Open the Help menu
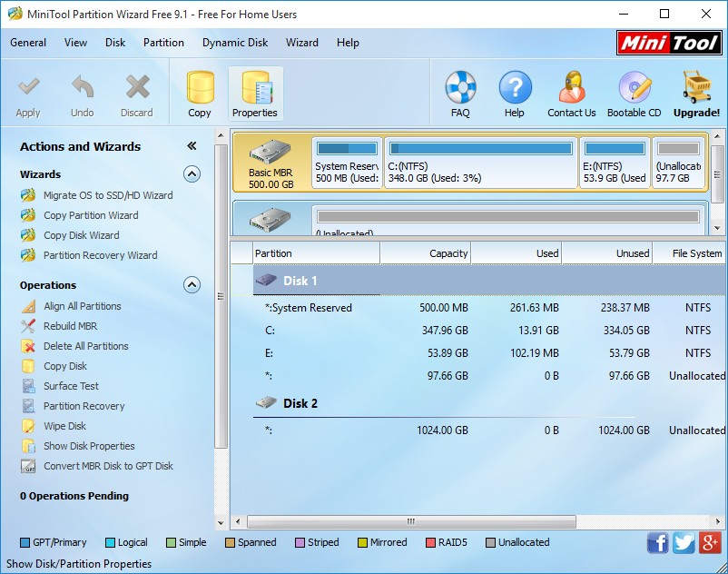 pyautogui.click(x=348, y=43)
